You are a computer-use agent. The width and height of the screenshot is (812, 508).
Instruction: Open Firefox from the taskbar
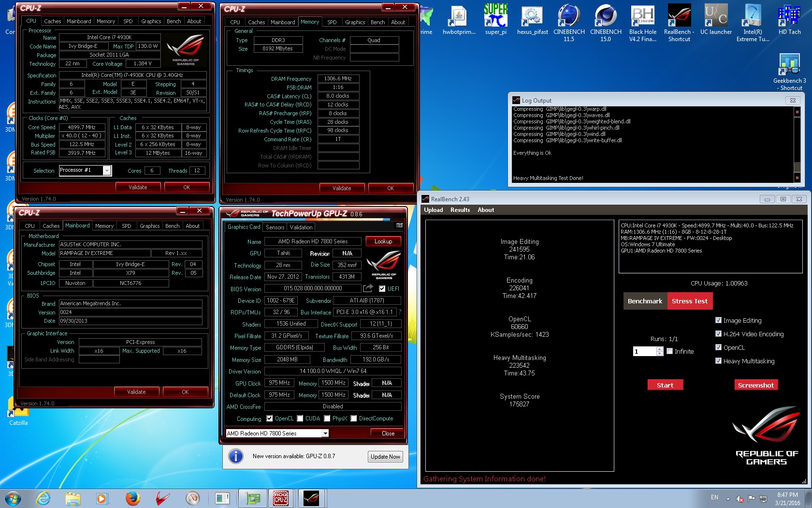click(x=132, y=498)
